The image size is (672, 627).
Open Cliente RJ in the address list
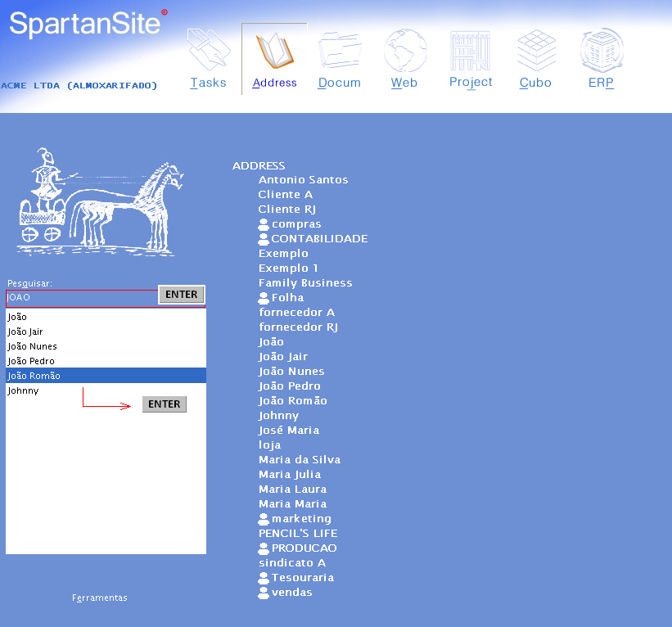click(286, 210)
